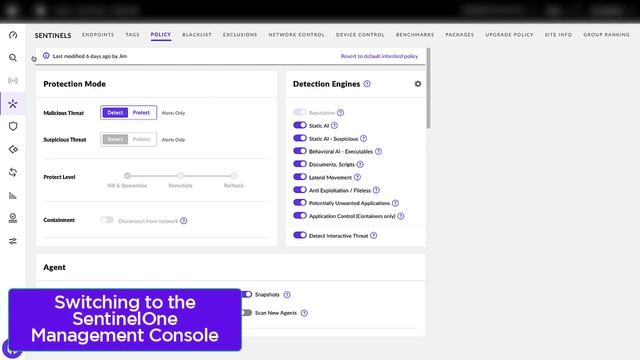640x360 pixels.
Task: Show help icon for Lateral Movement
Action: pos(357,177)
